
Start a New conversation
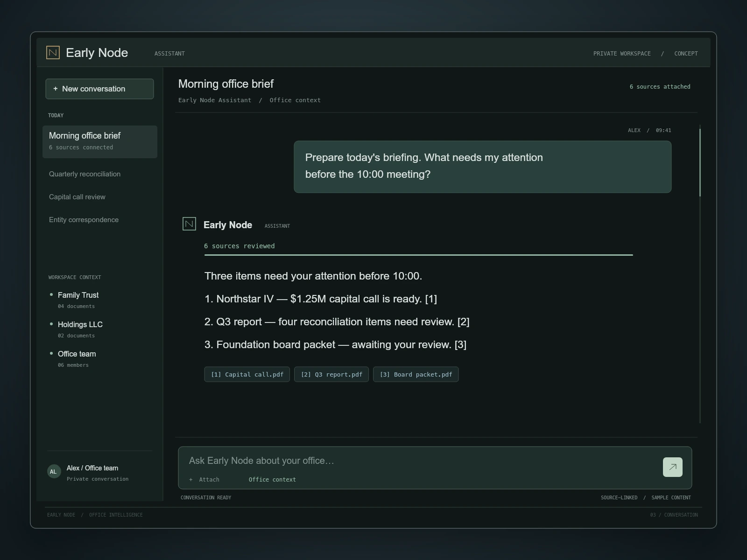[x=99, y=89]
